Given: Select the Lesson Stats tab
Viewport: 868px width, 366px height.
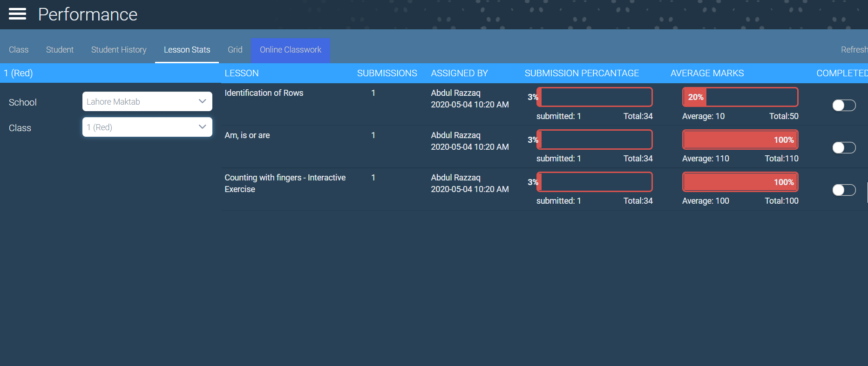Looking at the screenshot, I should pos(187,50).
